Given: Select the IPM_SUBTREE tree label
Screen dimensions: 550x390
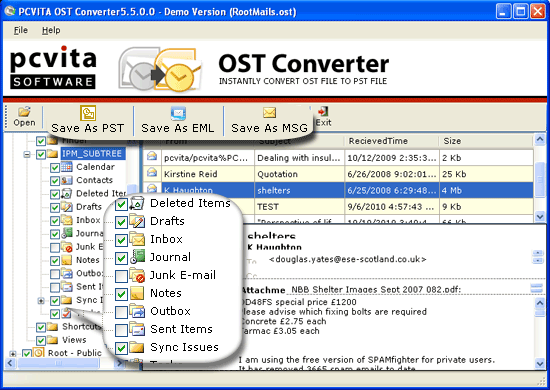Looking at the screenshot, I should pyautogui.click(x=92, y=154).
